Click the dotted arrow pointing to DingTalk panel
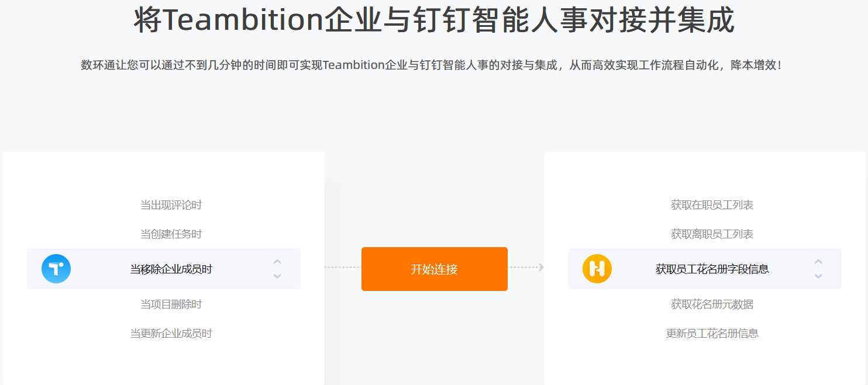This screenshot has height=385, width=868. click(526, 268)
